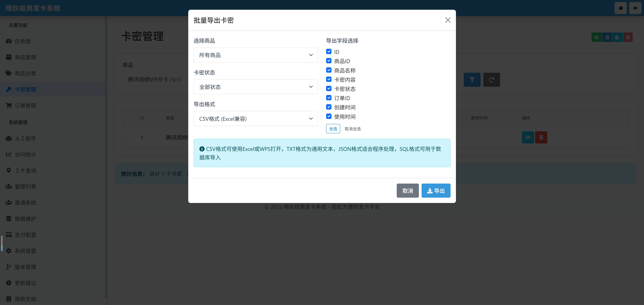Open 卡密管理 in the sidebar
This screenshot has width=644, height=305.
[53, 89]
